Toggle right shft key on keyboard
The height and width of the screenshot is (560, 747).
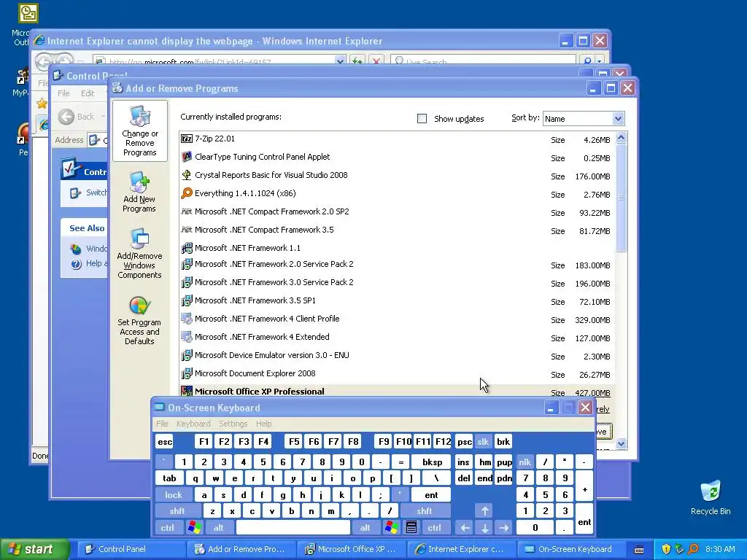[x=425, y=511]
